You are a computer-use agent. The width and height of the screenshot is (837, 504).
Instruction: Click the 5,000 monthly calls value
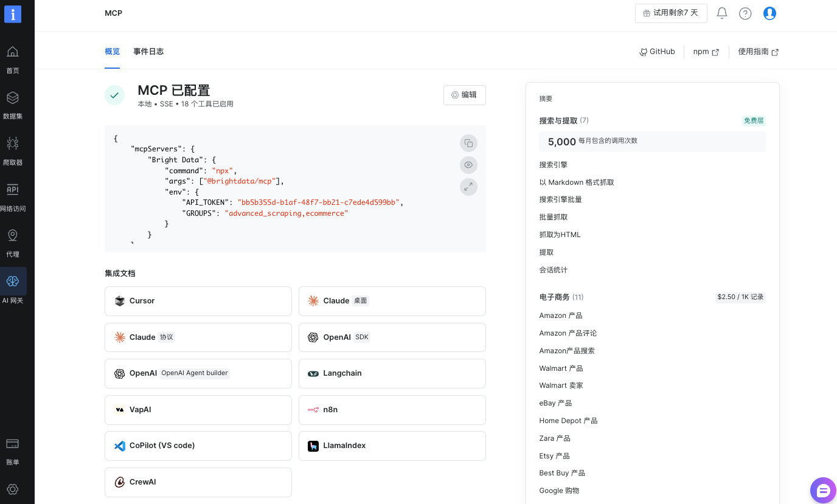point(562,142)
